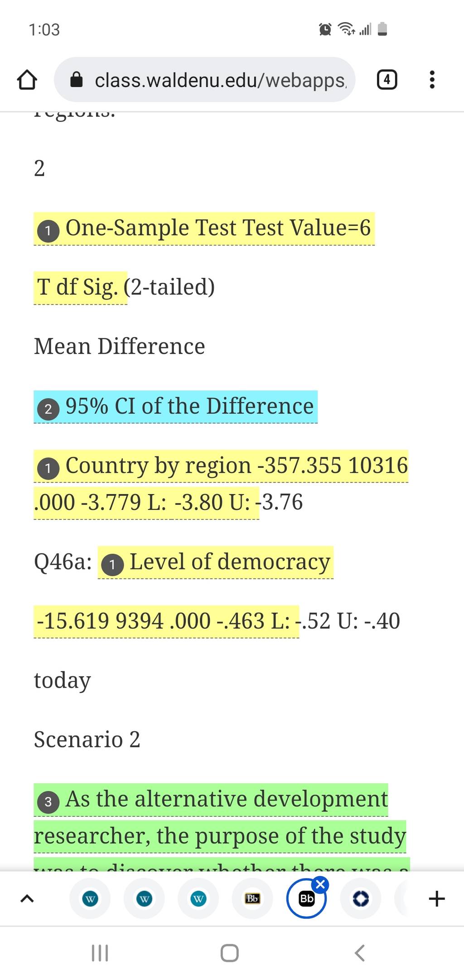464x980 pixels.
Task: Tap the browser home icon
Action: [x=27, y=80]
